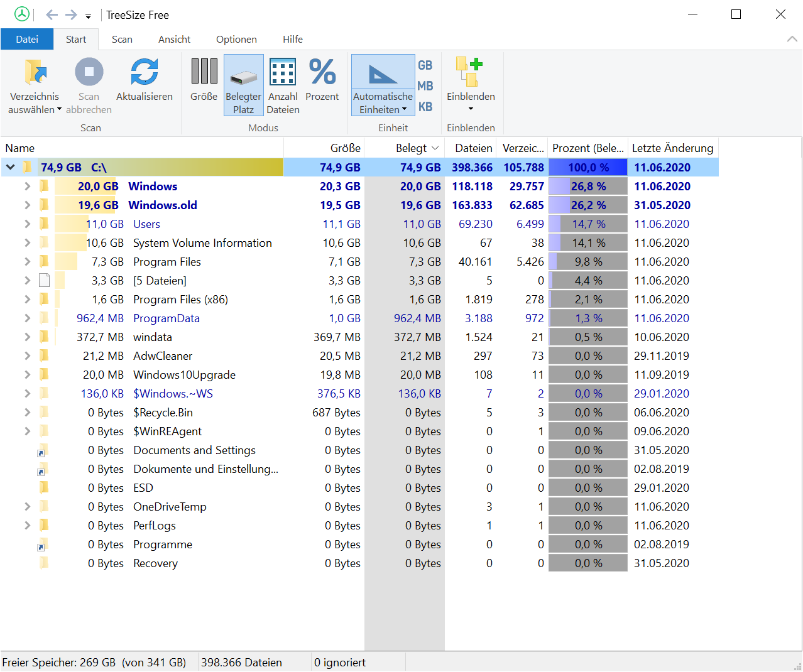Open the Hilfe ribbon tab
Viewport: 803px width, 672px height.
tap(293, 39)
